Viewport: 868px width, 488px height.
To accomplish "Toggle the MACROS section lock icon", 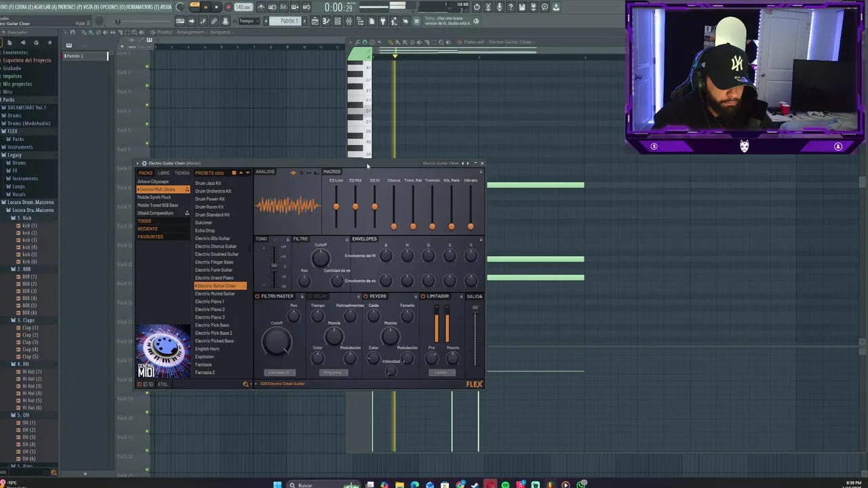I will pyautogui.click(x=481, y=171).
